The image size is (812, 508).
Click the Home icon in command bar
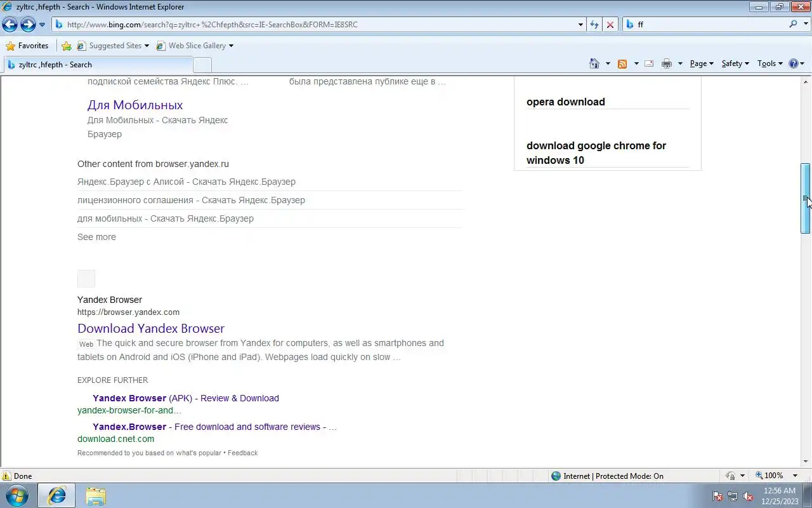[594, 63]
